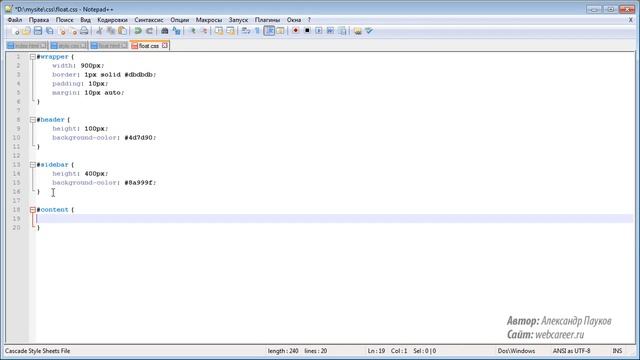Close the float.css tab with its X
This screenshot has width=640, height=360.
164,45
